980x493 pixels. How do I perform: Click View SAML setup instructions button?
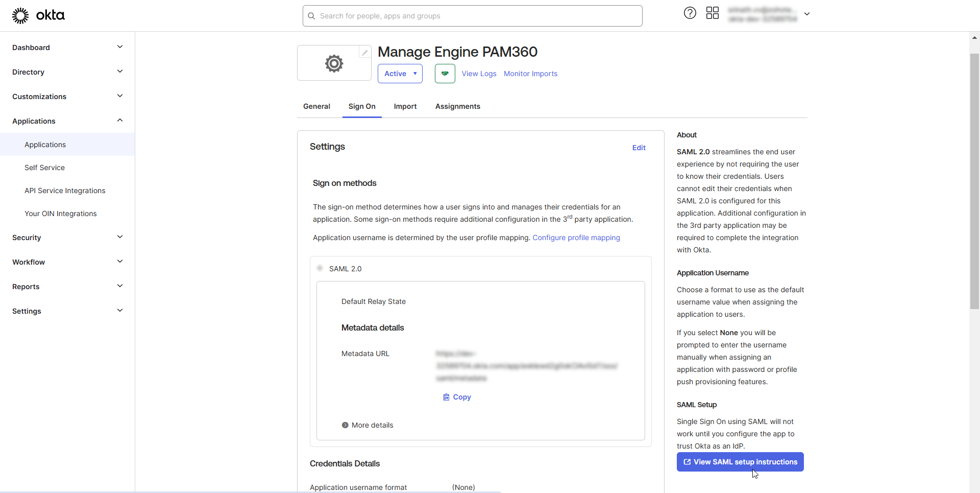[x=740, y=462]
